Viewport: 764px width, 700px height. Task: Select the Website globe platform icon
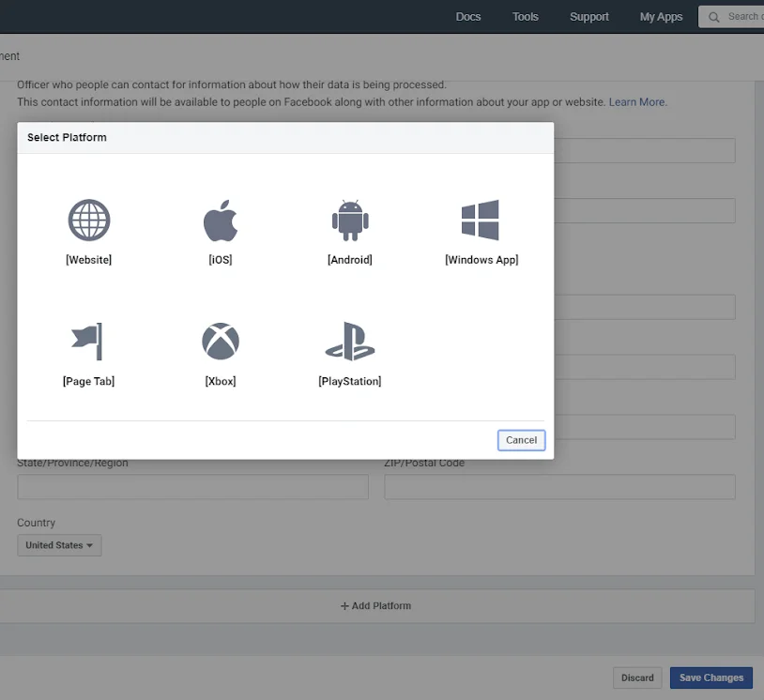pyautogui.click(x=89, y=221)
